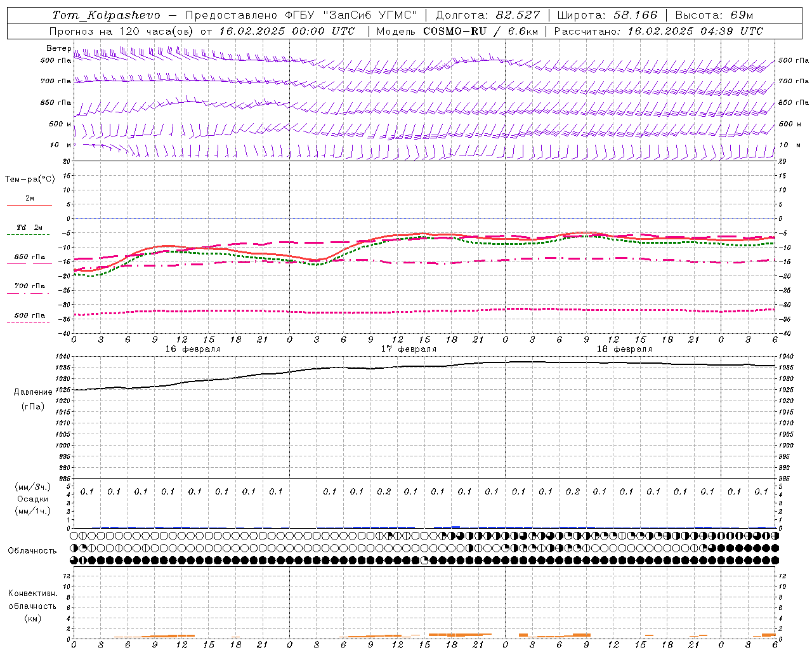Click the "Широта:" label in the header

click(582, 15)
